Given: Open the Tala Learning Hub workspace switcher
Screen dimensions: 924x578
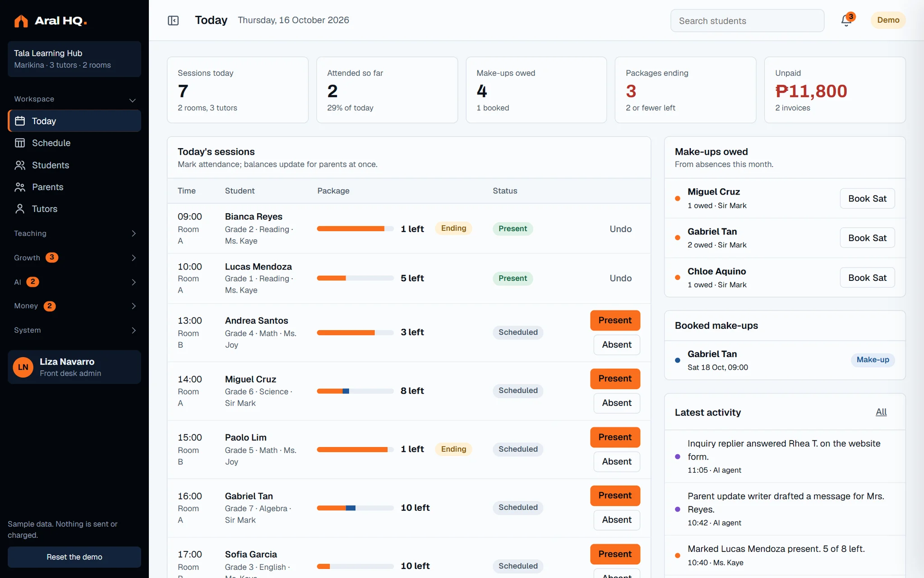Looking at the screenshot, I should point(74,59).
